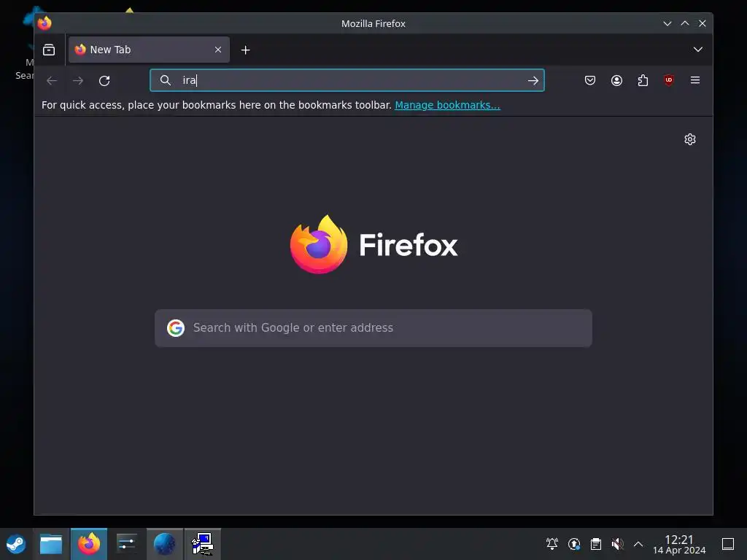The width and height of the screenshot is (747, 560).
Task: Click the search magnifier icon in address bar
Action: click(166, 80)
